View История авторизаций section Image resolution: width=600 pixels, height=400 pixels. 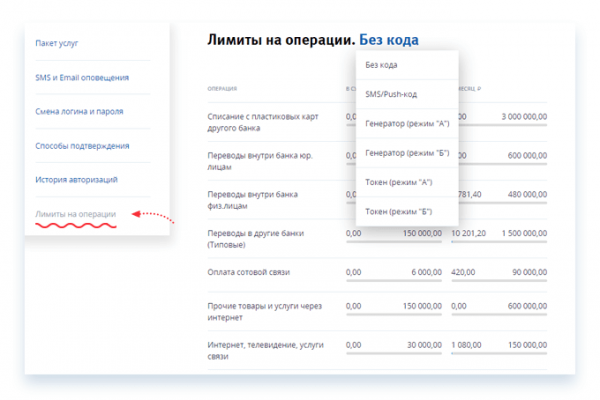pos(77,180)
